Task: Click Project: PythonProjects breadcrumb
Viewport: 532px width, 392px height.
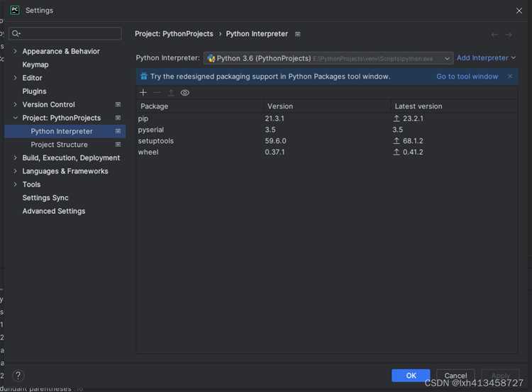Action: click(x=174, y=34)
